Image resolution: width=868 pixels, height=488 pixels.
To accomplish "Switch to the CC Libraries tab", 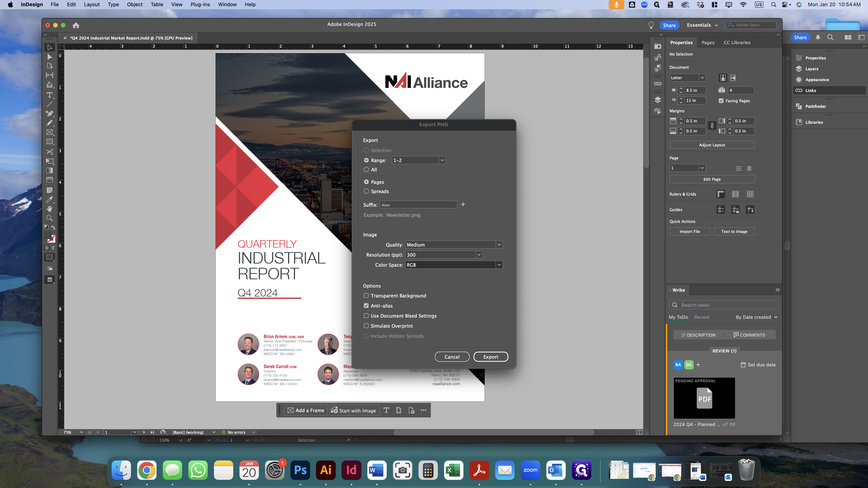I will (x=737, y=42).
